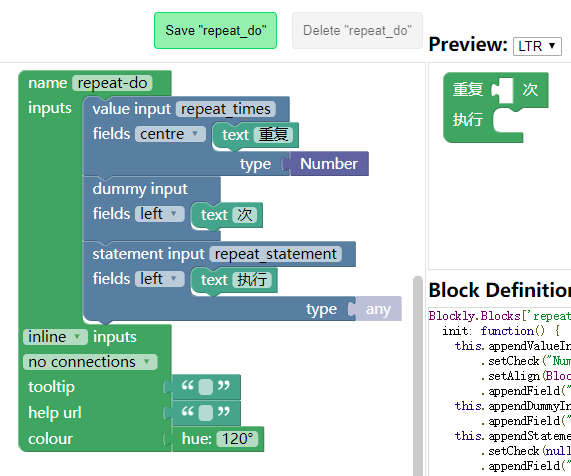
Task: Edit the text field containing 次
Action: tap(245, 215)
